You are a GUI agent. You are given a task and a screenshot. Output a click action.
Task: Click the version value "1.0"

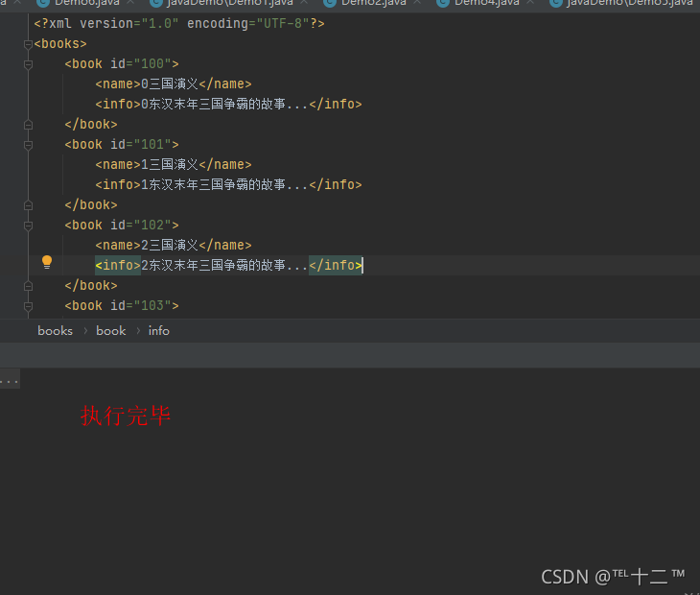(x=160, y=24)
